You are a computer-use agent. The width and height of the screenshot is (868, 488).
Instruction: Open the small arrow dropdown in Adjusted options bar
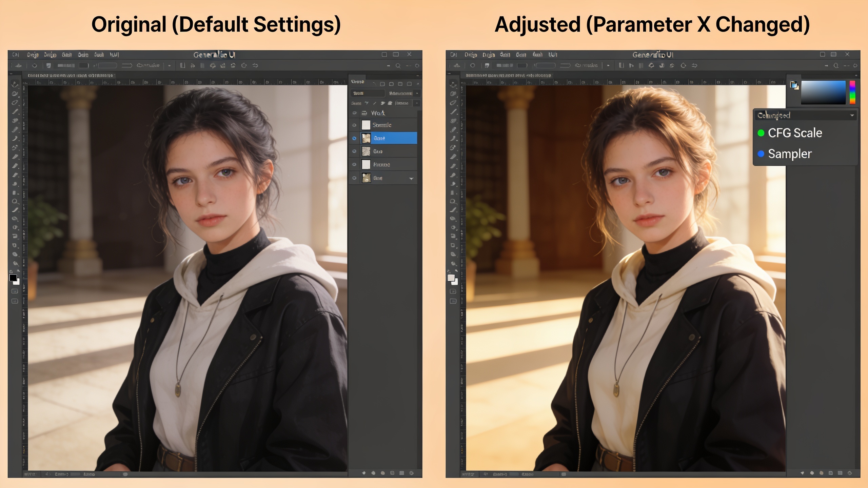click(608, 65)
